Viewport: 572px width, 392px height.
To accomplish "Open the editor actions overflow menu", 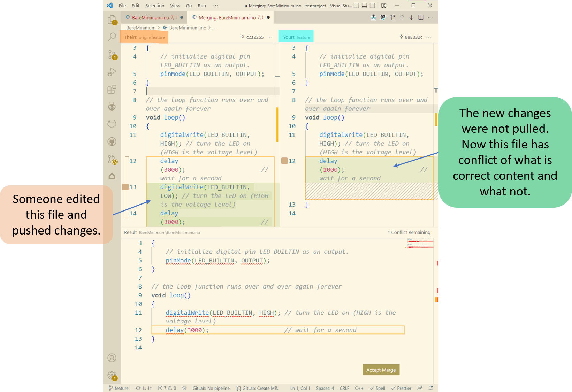I will click(x=430, y=17).
